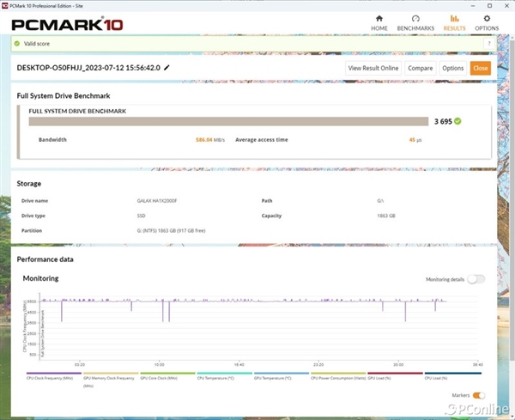Open the Options button next to Compare

pyautogui.click(x=452, y=68)
